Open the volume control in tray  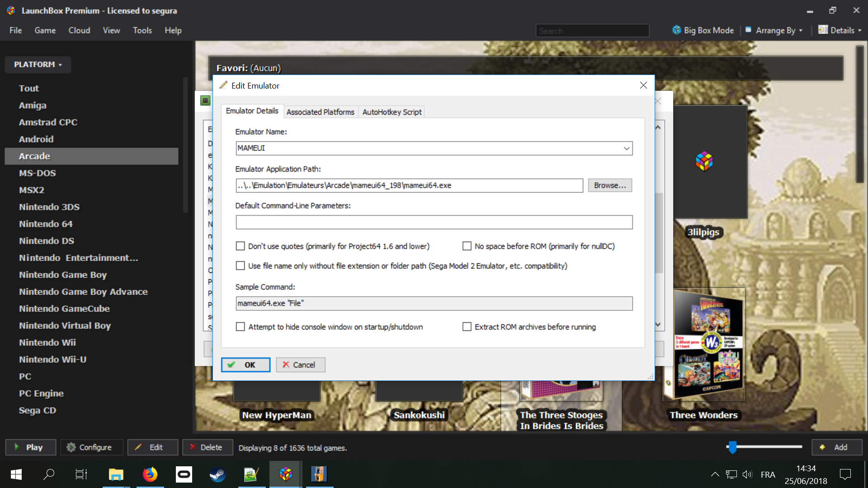pos(747,474)
